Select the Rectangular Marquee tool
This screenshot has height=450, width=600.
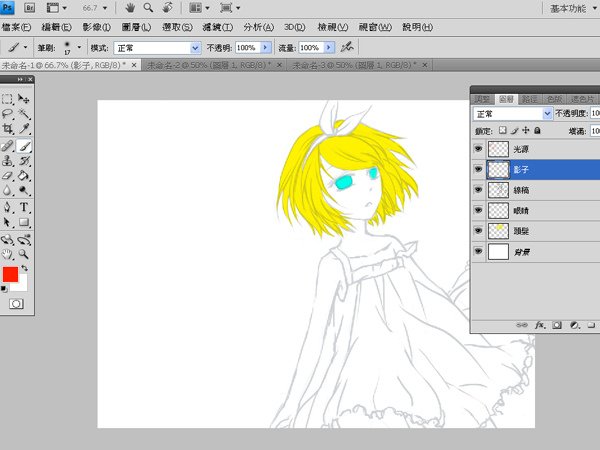click(x=7, y=99)
